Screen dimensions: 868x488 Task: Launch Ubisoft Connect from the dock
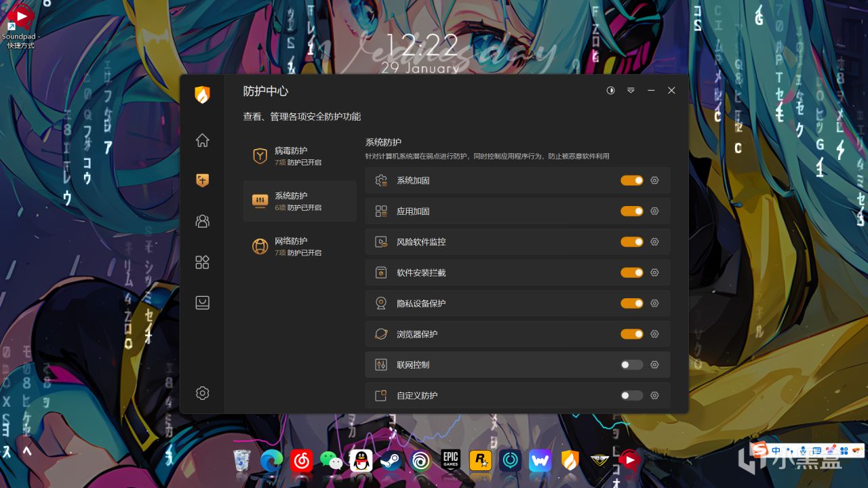pyautogui.click(x=420, y=461)
